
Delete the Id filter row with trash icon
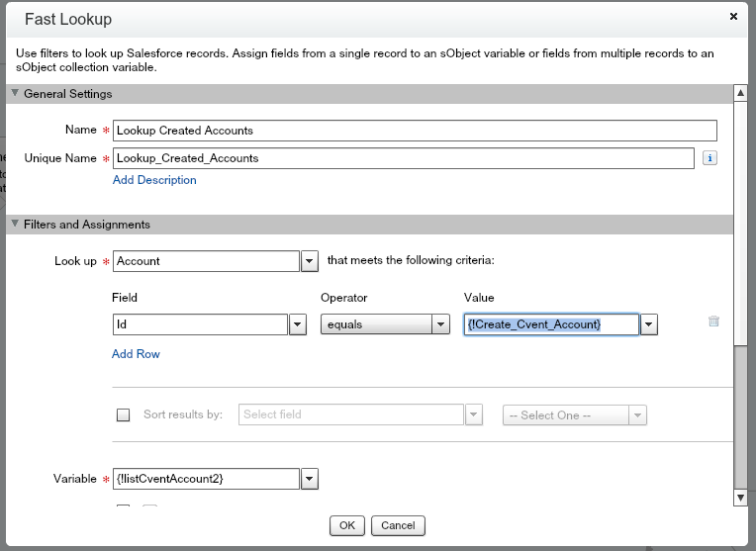(713, 321)
